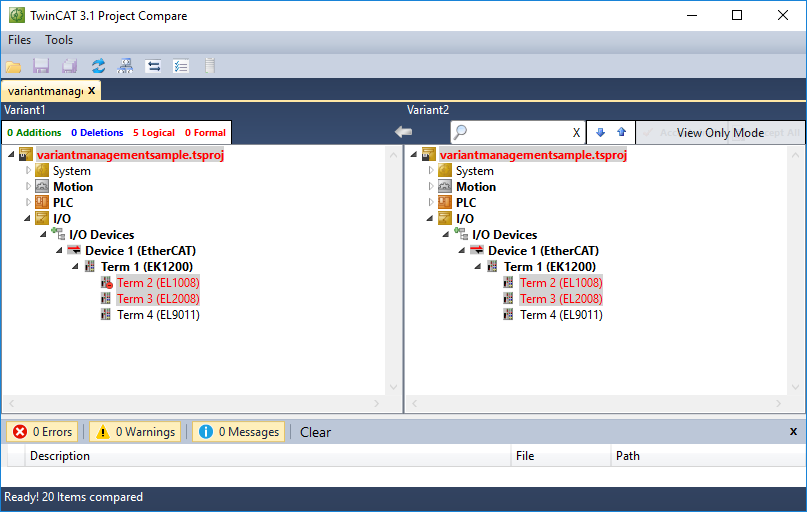Open the Tools menu
Screen dimensions: 807x512
(59, 40)
